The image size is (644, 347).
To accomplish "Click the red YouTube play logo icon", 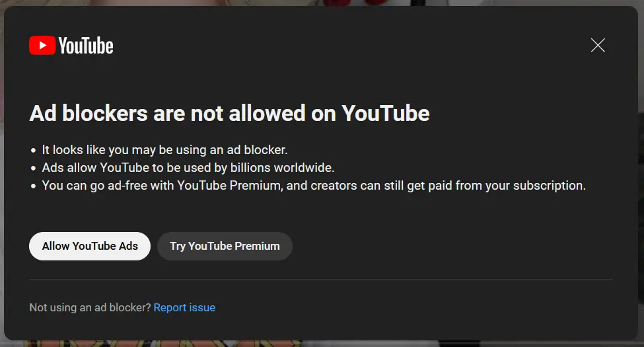I will coord(42,45).
